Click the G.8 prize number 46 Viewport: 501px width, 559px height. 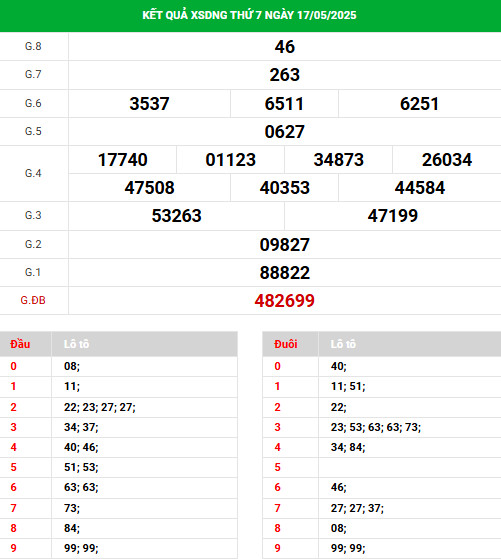[285, 47]
